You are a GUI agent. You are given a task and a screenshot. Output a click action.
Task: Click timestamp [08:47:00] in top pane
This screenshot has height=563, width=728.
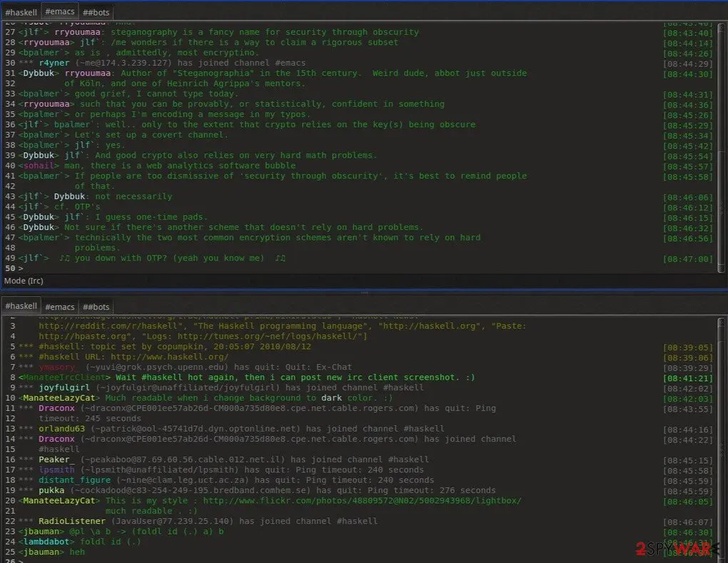pyautogui.click(x=687, y=259)
